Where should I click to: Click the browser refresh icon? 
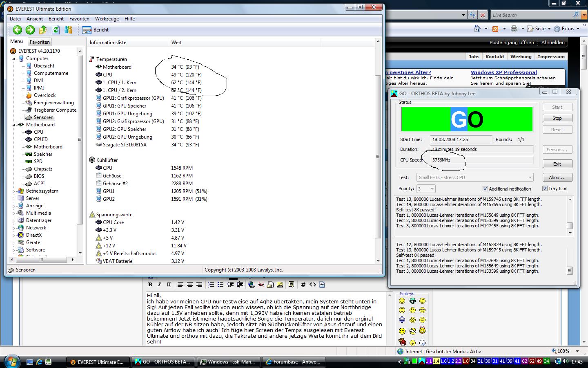[x=472, y=15]
